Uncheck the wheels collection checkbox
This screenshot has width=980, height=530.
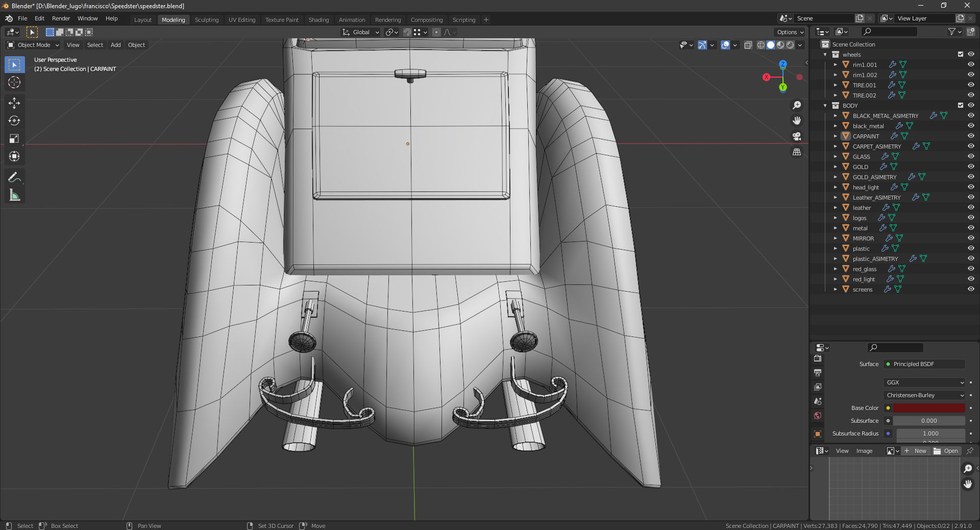click(x=960, y=55)
